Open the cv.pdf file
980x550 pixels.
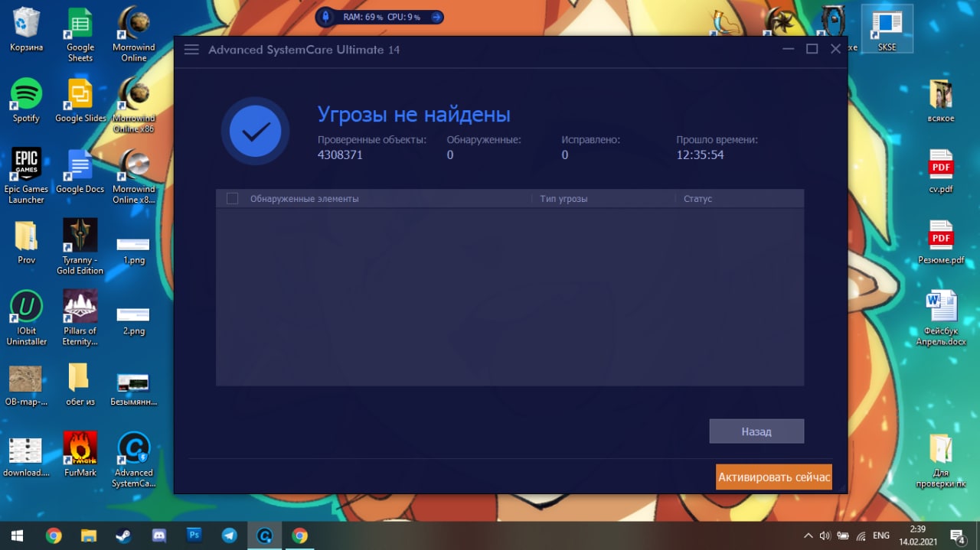click(x=941, y=171)
